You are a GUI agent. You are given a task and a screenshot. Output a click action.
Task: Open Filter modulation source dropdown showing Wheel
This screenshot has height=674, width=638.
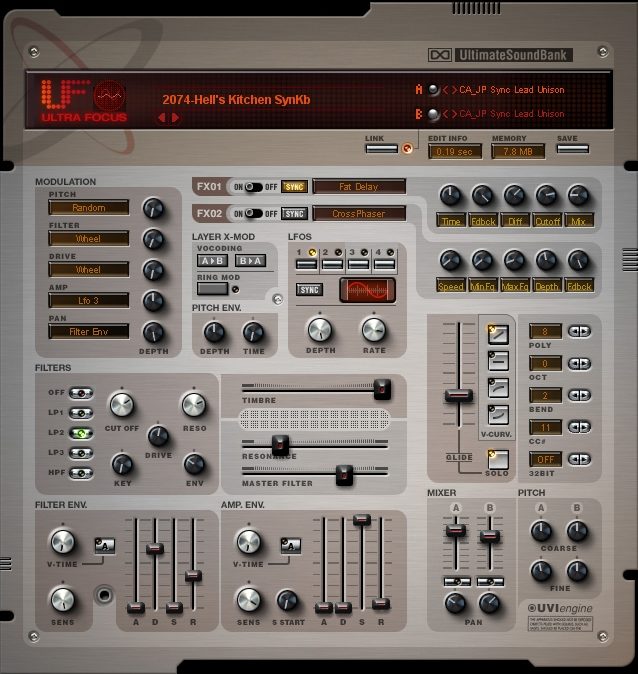pos(89,239)
